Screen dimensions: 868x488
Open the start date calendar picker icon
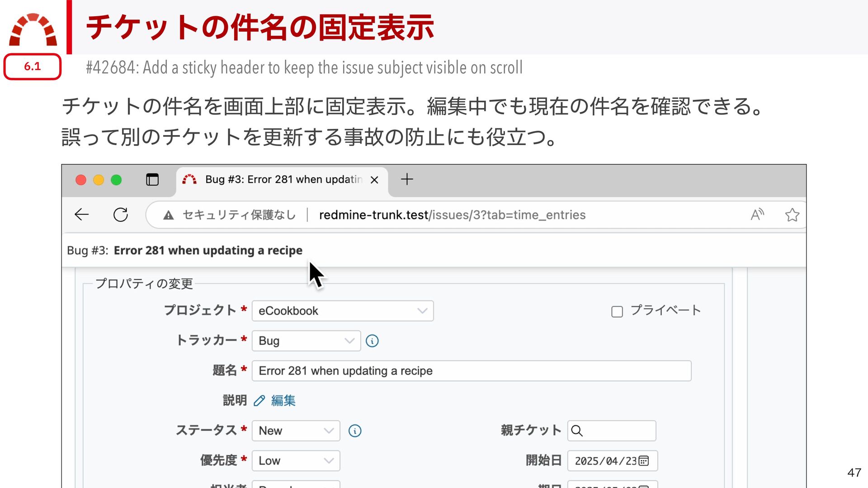click(644, 461)
